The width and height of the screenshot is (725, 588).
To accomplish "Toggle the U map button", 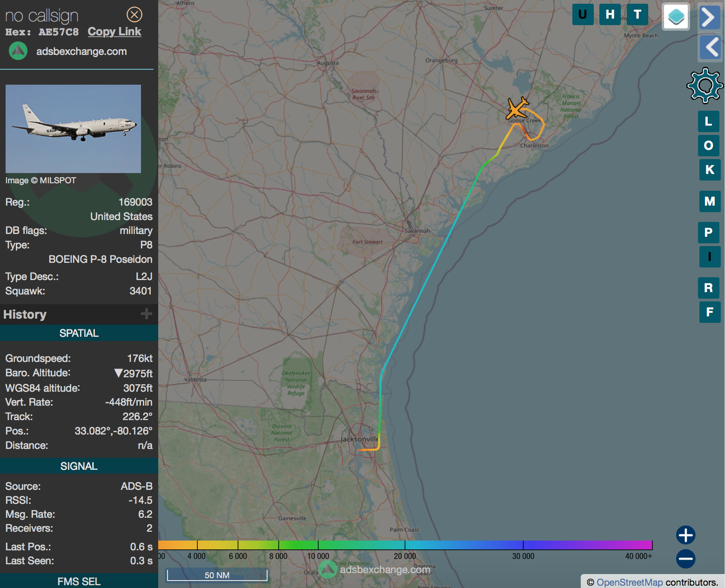I will coord(583,14).
